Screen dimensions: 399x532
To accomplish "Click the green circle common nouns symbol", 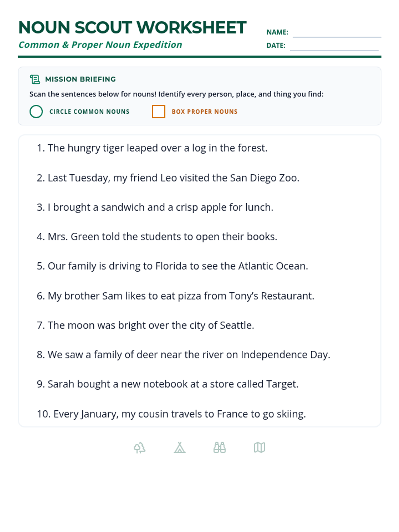I will click(36, 112).
